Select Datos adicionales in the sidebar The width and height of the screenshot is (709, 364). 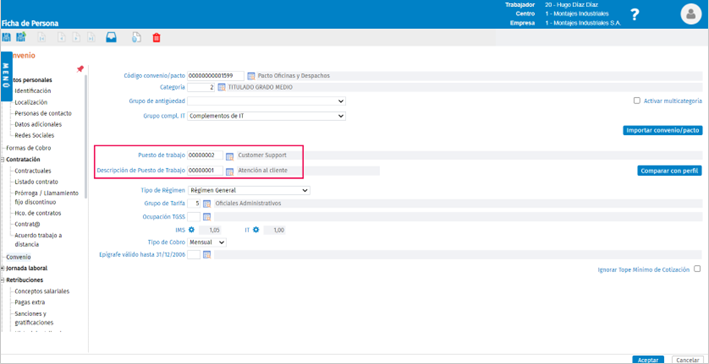coord(38,124)
